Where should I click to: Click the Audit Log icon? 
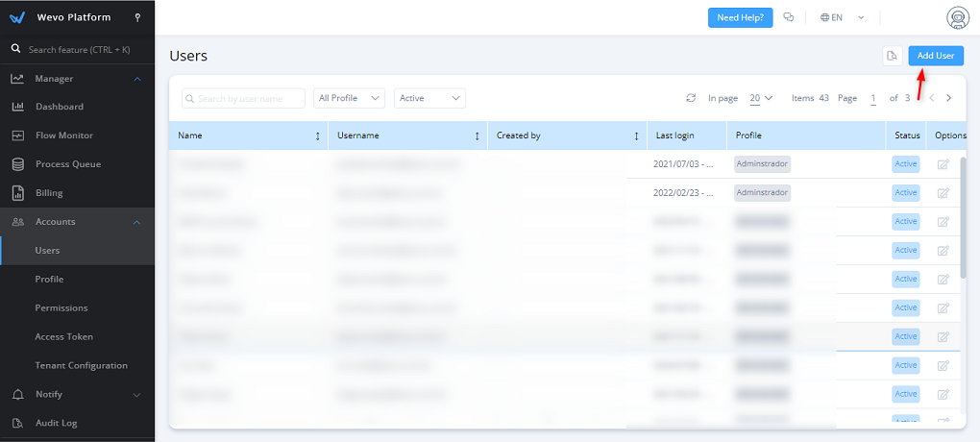point(17,423)
